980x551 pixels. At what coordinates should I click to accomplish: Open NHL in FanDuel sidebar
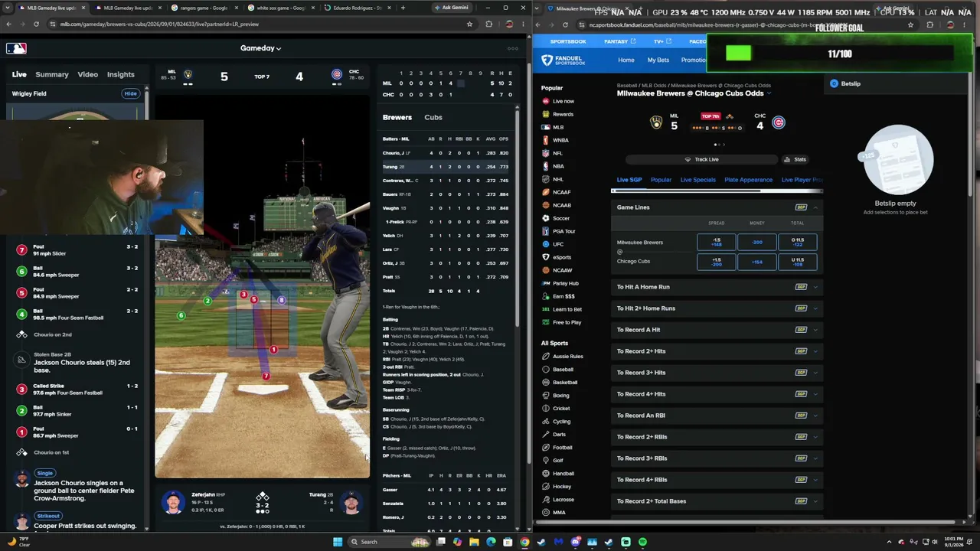558,179
